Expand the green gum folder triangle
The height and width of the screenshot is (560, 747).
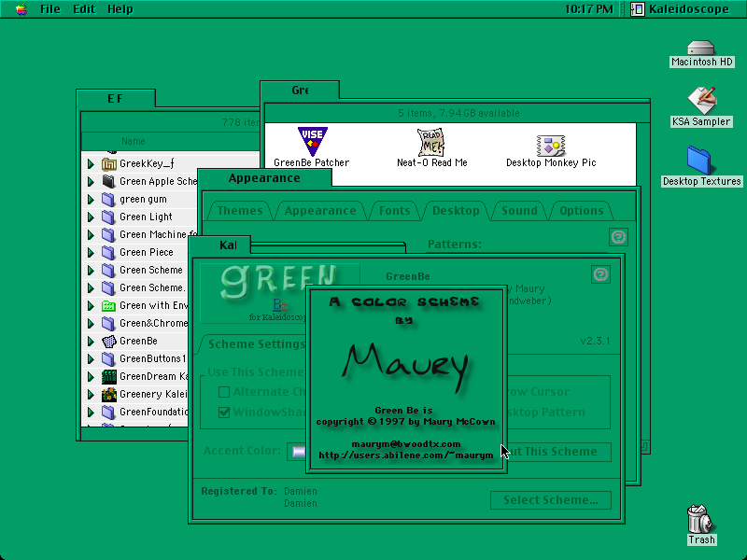(91, 200)
